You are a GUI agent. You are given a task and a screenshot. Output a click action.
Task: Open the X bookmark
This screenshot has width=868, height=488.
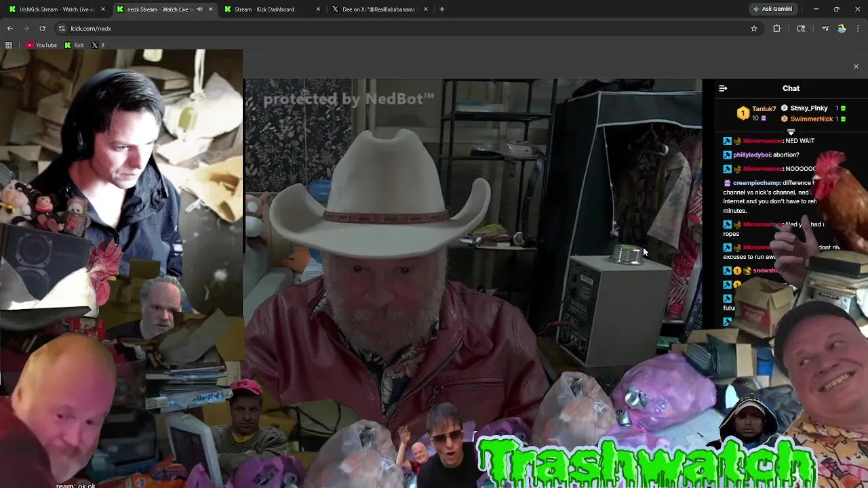(x=98, y=45)
